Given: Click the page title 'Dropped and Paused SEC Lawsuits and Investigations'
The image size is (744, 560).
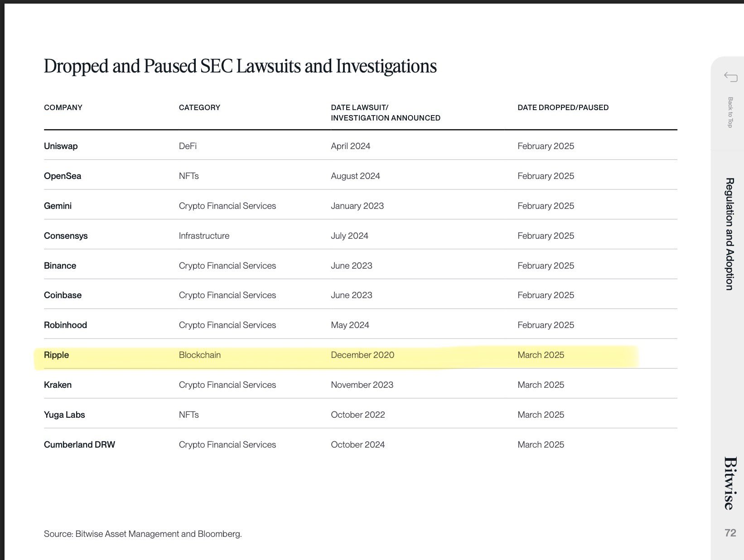Looking at the screenshot, I should (240, 66).
